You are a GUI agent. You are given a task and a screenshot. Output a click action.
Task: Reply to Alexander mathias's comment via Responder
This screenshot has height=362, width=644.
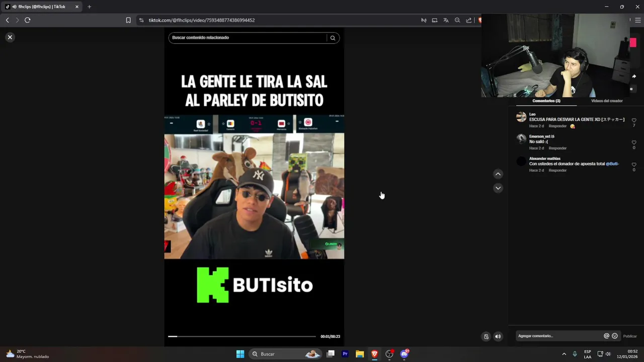[557, 170]
